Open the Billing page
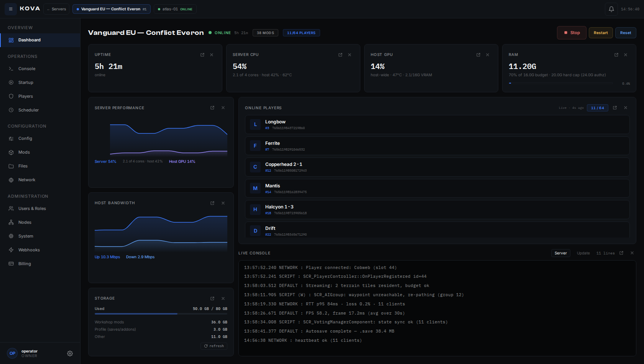 pyautogui.click(x=40, y=264)
